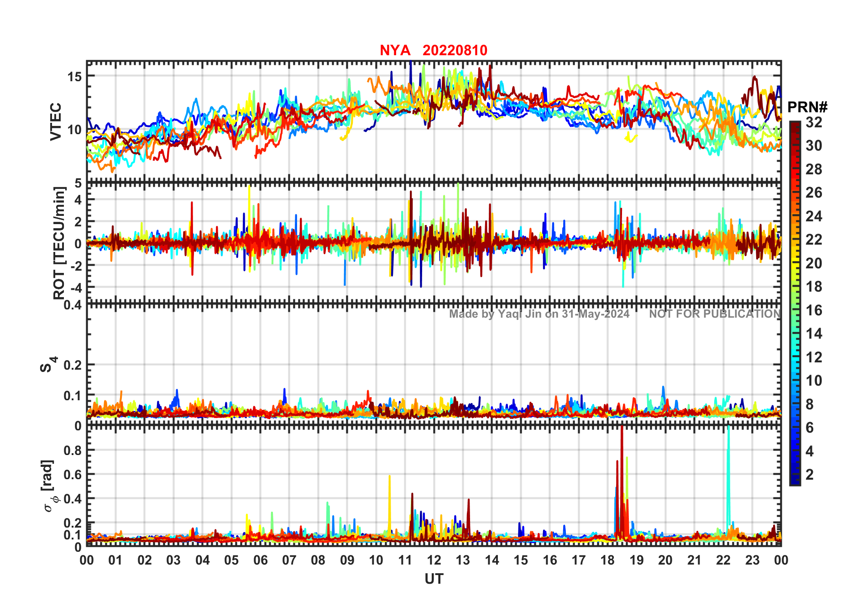Click colorbar tick label "6"
Screen dimensions: 868x607
tap(810, 428)
